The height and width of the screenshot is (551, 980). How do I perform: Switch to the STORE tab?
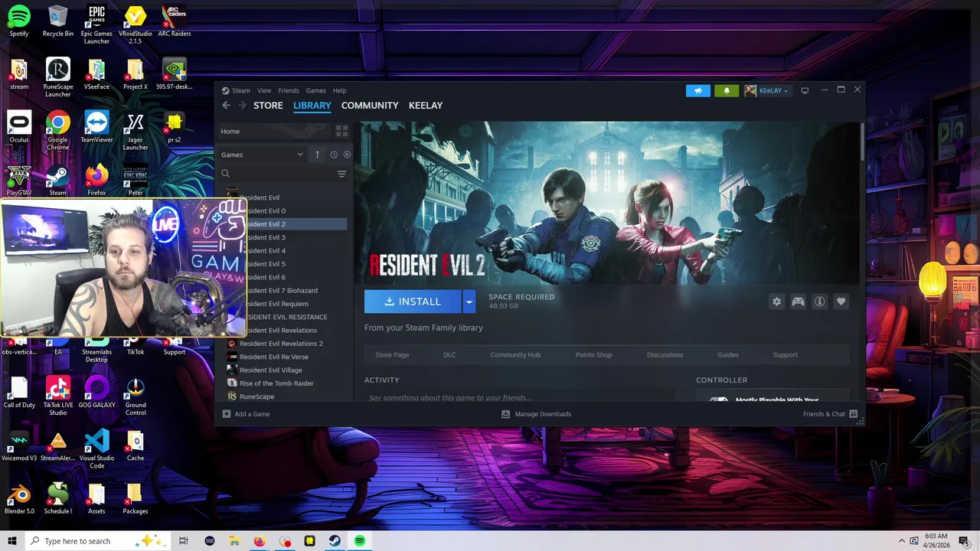coord(268,106)
